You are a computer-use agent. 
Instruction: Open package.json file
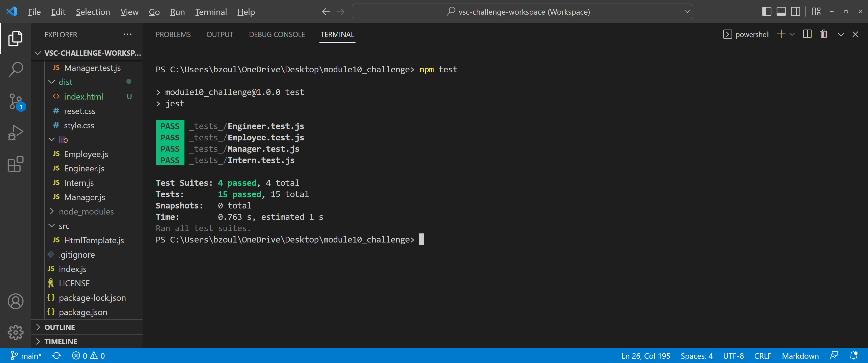(87, 312)
